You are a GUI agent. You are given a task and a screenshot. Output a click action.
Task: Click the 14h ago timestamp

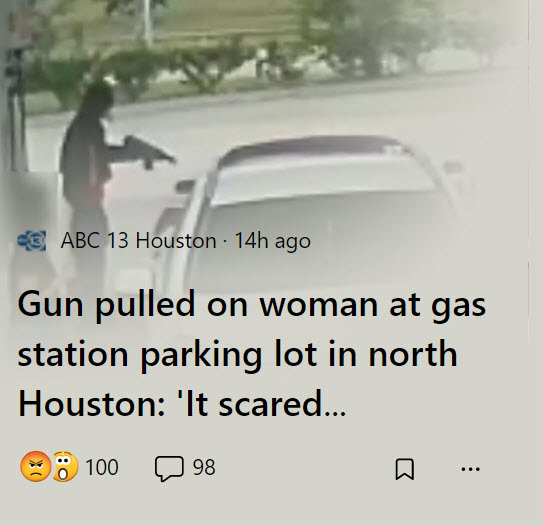pyautogui.click(x=273, y=241)
